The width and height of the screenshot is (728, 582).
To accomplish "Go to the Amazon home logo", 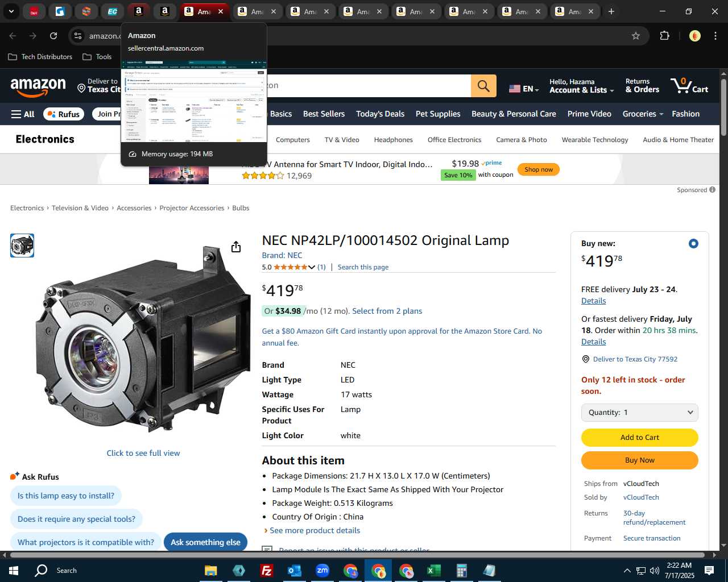I will click(x=38, y=86).
